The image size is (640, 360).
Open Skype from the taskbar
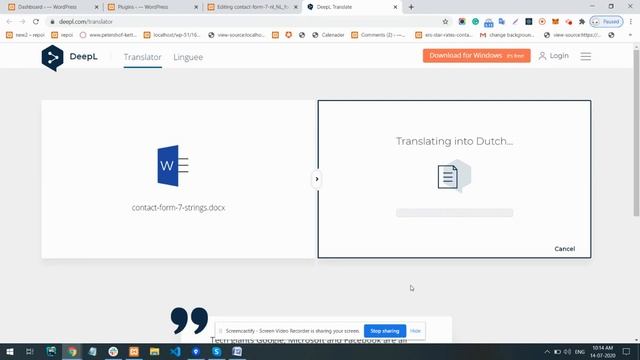click(x=217, y=351)
